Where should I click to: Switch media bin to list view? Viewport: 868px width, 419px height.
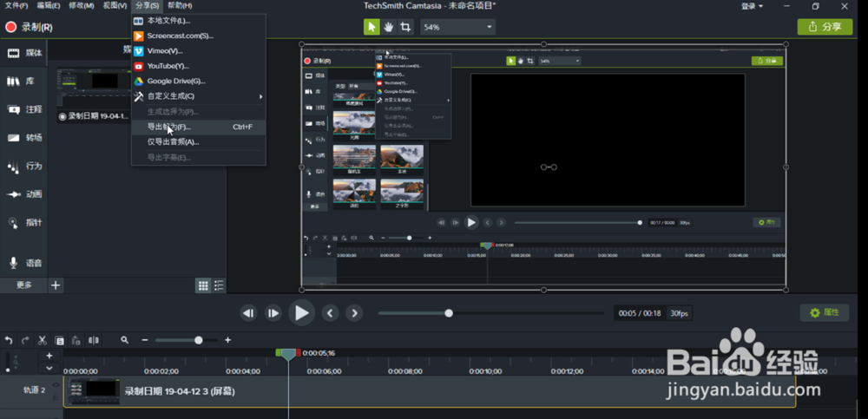point(219,285)
